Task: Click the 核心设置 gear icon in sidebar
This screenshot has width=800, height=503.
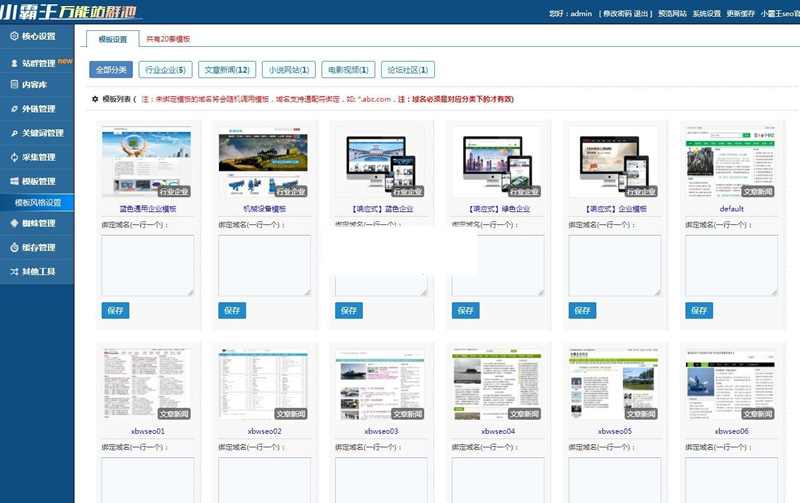Action: (x=13, y=37)
